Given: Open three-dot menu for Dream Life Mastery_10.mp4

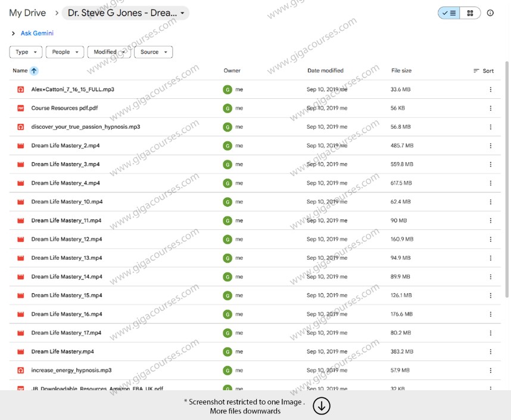Looking at the screenshot, I should (490, 202).
